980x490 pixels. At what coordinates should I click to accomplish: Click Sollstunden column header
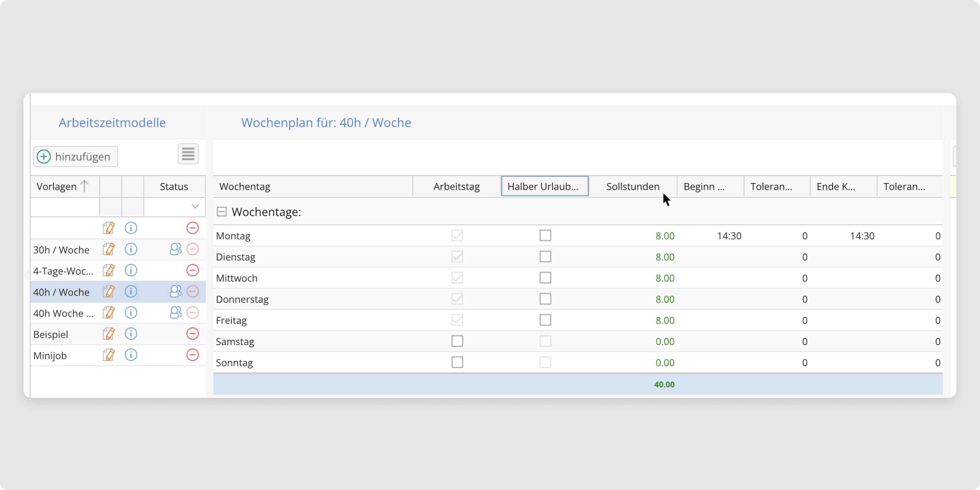(632, 187)
